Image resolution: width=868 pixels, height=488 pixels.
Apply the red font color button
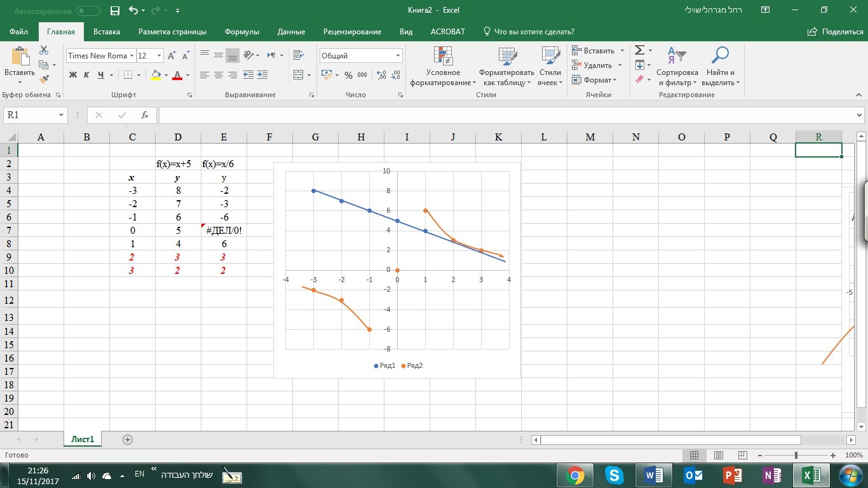(177, 75)
